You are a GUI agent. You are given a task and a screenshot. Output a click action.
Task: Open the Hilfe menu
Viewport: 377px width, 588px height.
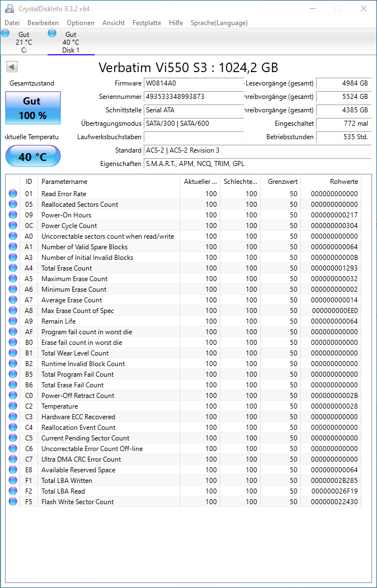point(176,23)
